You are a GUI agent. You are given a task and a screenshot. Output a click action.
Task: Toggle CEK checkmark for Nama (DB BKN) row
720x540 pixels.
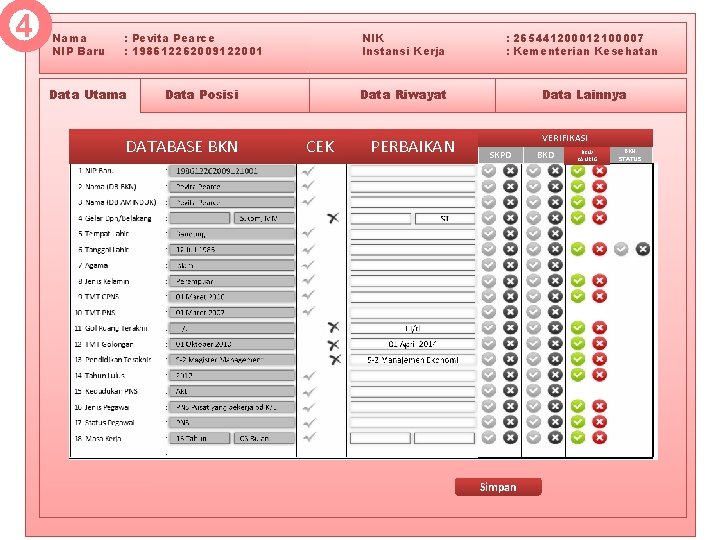308,186
